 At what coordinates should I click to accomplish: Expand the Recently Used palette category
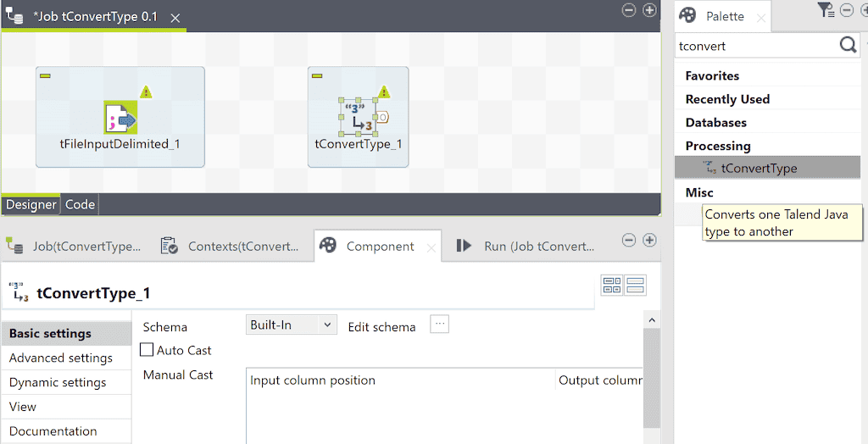coord(727,99)
